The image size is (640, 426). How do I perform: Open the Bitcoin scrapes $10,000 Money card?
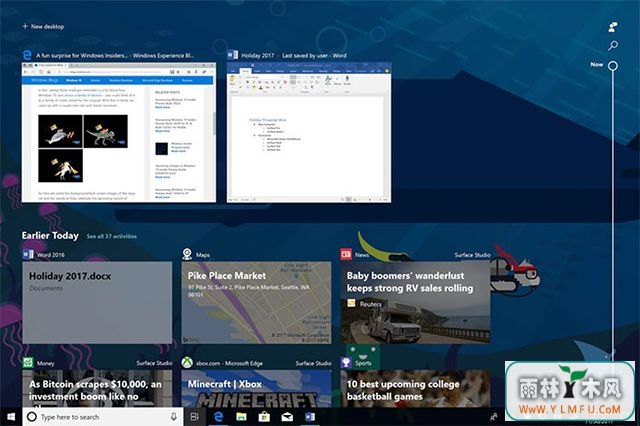tap(97, 388)
